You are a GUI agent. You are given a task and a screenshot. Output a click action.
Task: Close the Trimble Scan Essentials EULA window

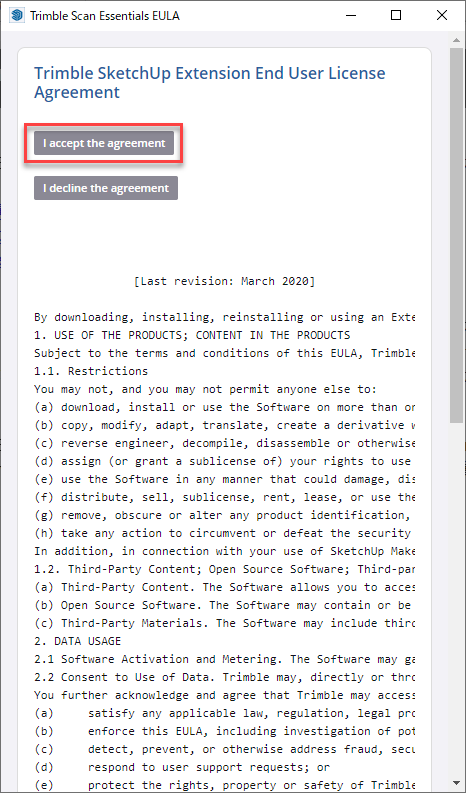(x=442, y=15)
